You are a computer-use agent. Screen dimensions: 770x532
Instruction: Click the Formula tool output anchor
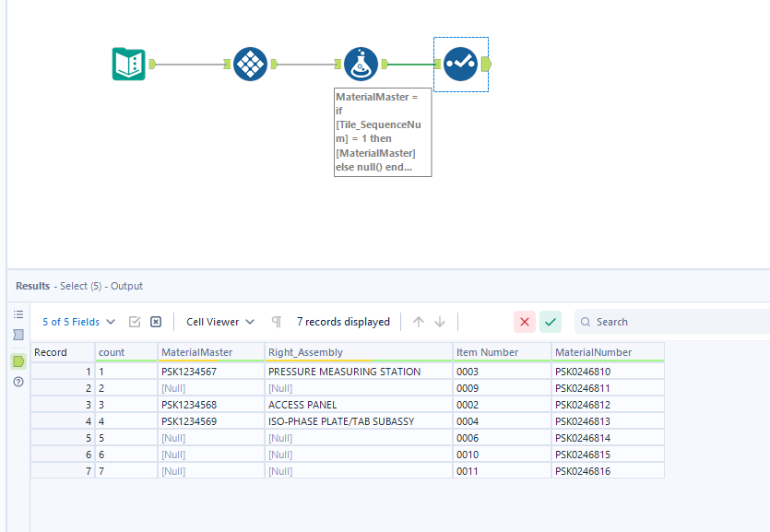[385, 64]
